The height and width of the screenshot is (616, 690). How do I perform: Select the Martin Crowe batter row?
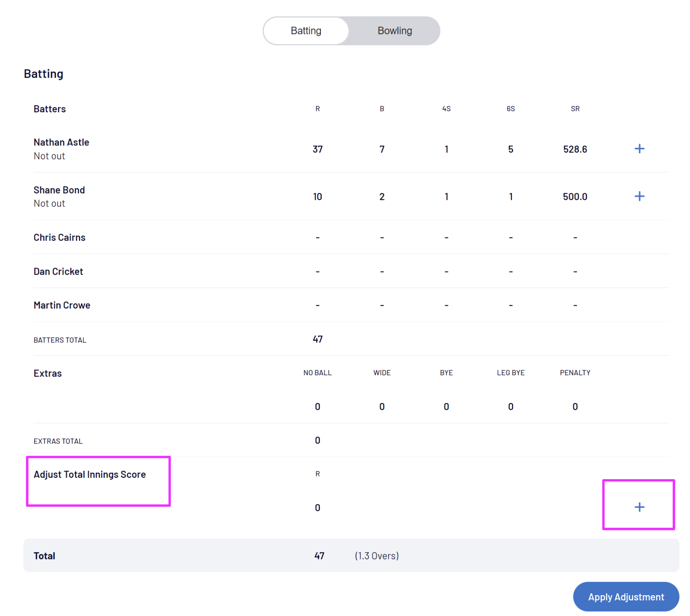(x=62, y=305)
